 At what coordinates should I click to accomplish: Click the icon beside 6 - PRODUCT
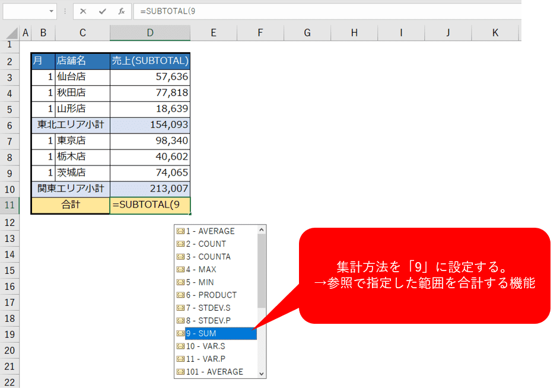(180, 295)
